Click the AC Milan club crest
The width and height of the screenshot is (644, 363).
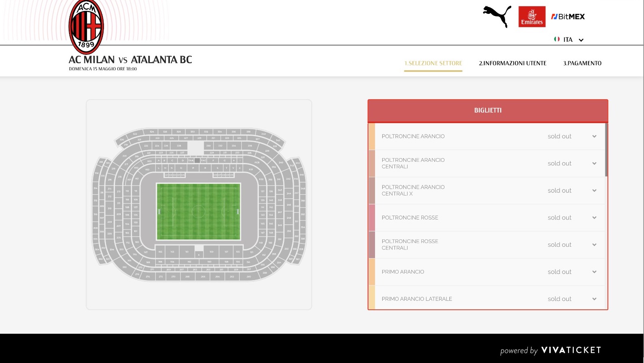click(x=86, y=27)
